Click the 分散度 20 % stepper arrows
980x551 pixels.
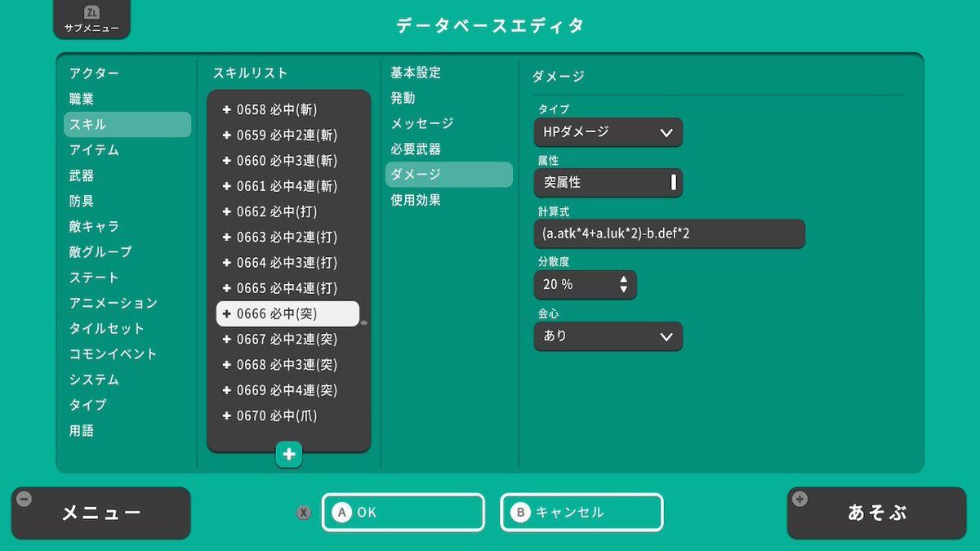pos(624,284)
